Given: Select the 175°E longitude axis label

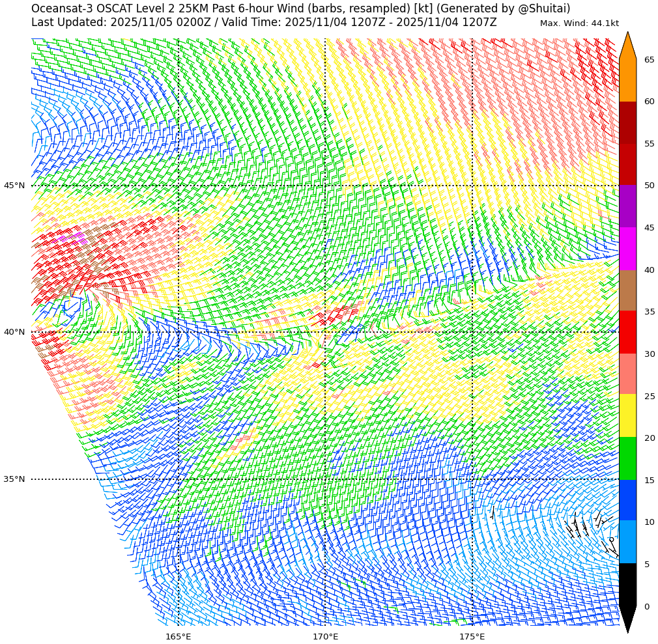Looking at the screenshot, I should (x=472, y=636).
